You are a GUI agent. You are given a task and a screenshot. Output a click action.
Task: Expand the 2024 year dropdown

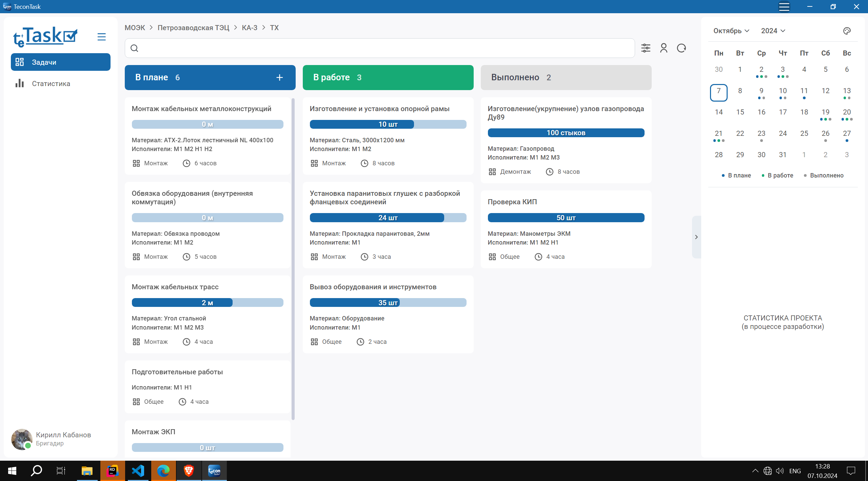(773, 31)
